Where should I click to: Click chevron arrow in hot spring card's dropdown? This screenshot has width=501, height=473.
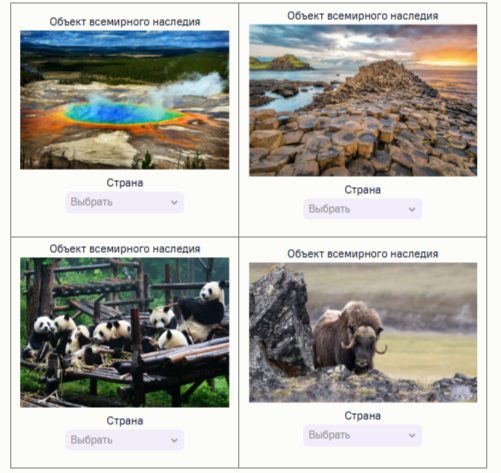pyautogui.click(x=174, y=202)
